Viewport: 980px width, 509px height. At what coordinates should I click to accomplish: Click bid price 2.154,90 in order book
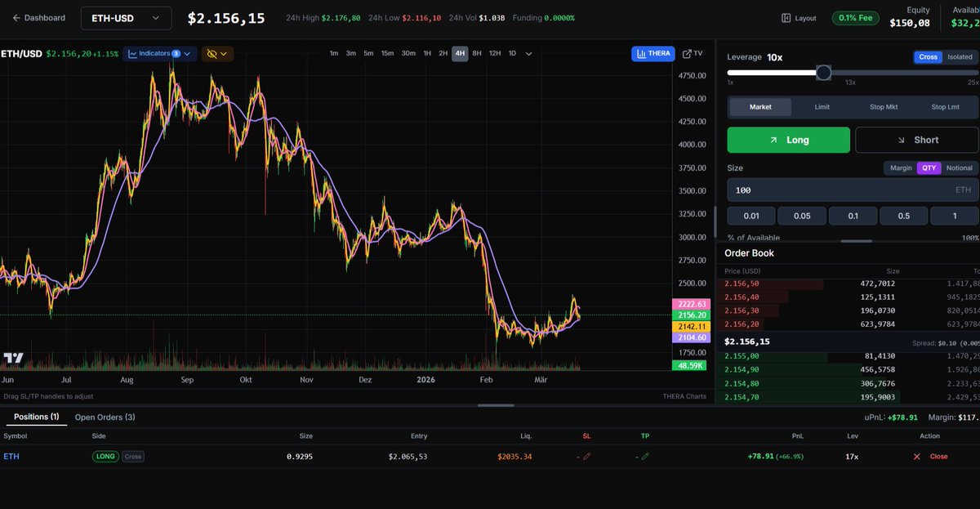(x=742, y=370)
